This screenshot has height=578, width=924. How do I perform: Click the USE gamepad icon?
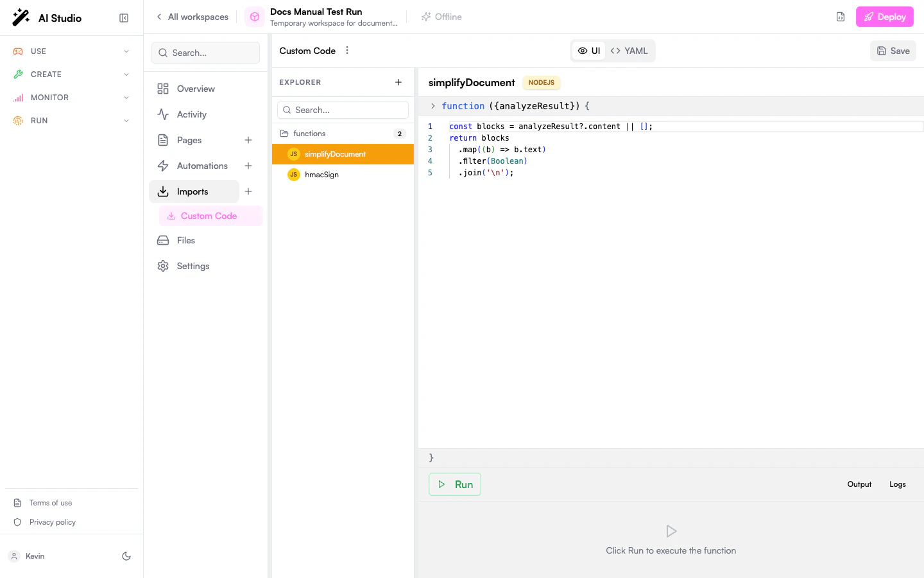click(18, 51)
